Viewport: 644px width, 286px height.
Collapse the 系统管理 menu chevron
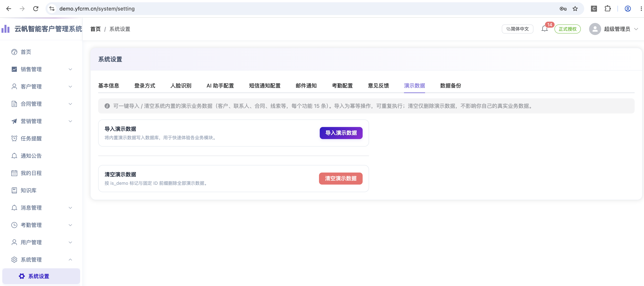click(71, 260)
